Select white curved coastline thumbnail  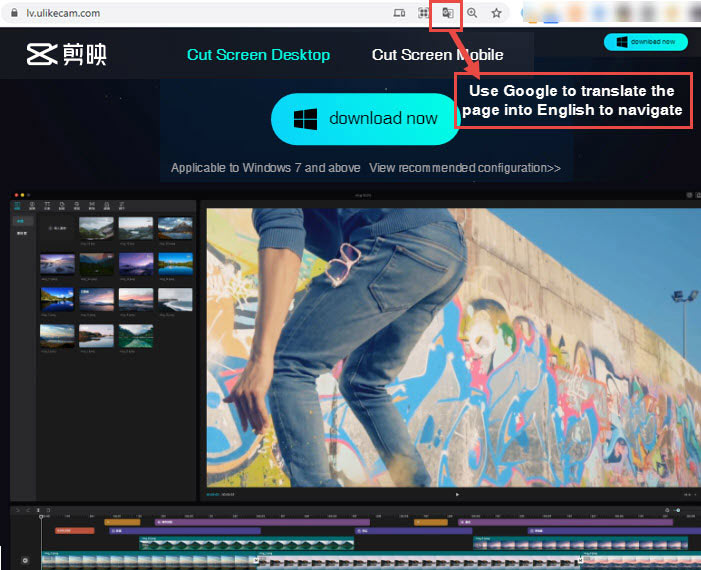coord(175,300)
